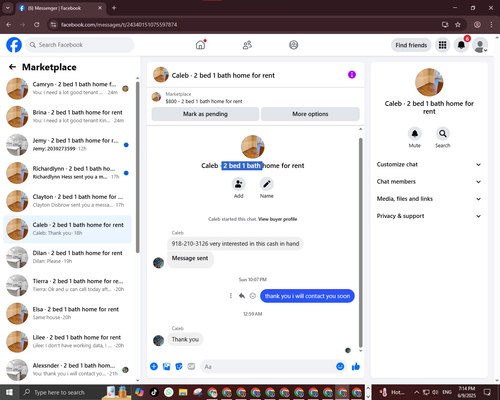Click More options button
The image size is (500, 400).
pyautogui.click(x=310, y=114)
